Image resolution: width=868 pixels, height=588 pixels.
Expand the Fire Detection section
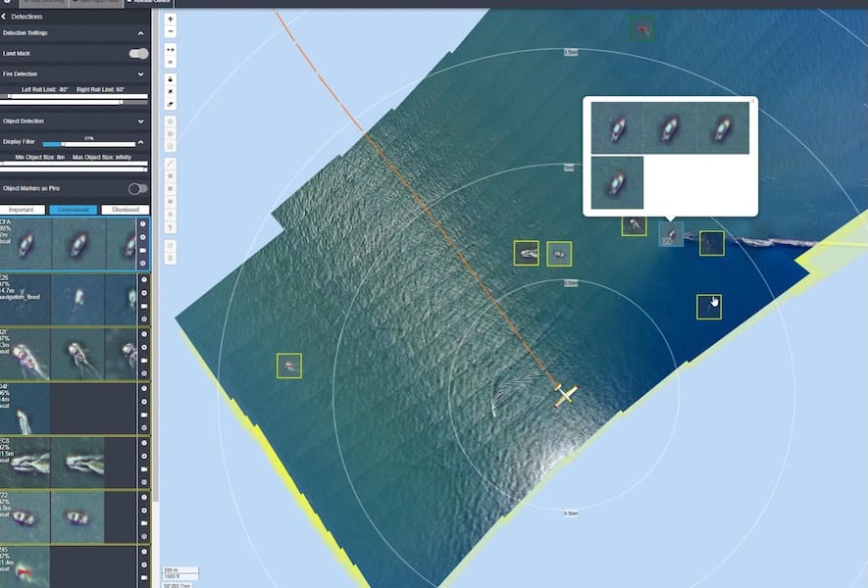pos(140,74)
